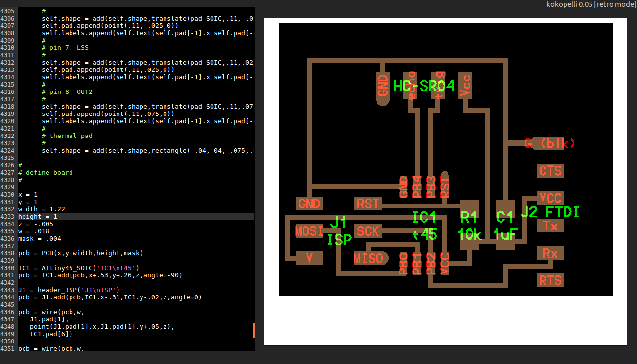Click line number 4351 in the gutter

(8, 348)
